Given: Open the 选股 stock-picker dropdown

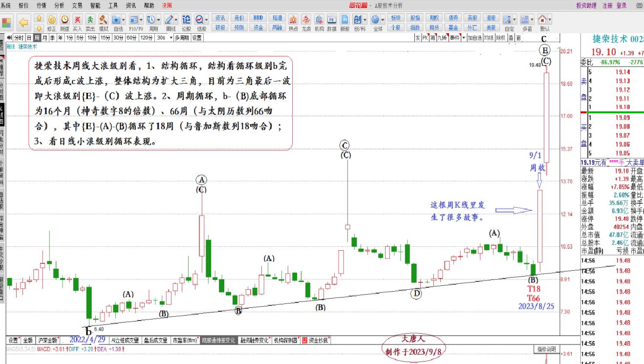Looking at the screenshot, I should (x=206, y=21).
